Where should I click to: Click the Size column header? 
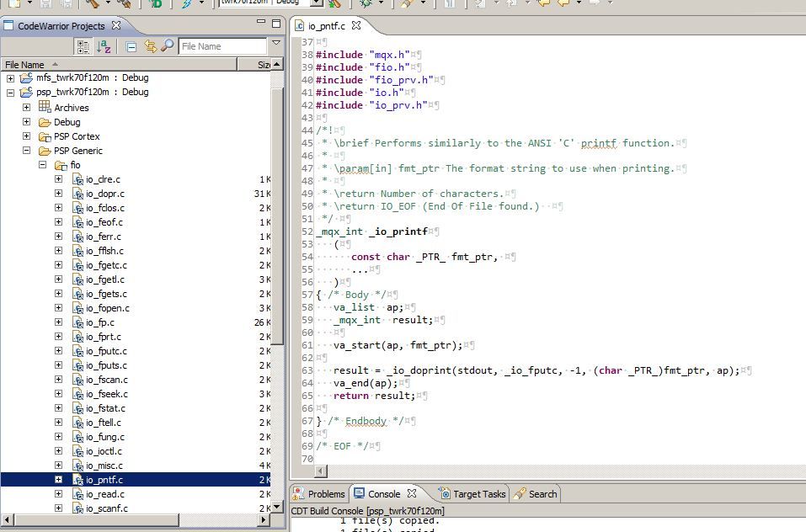(x=255, y=65)
